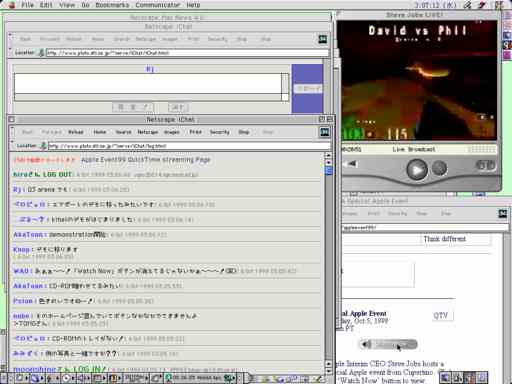Click the log.html location URL field
The height and width of the screenshot is (384, 512).
(189, 146)
